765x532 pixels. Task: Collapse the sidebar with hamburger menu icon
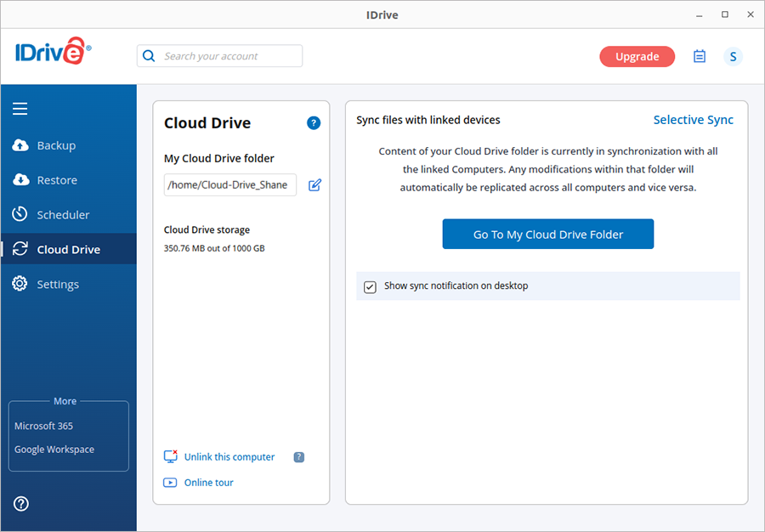pos(20,109)
